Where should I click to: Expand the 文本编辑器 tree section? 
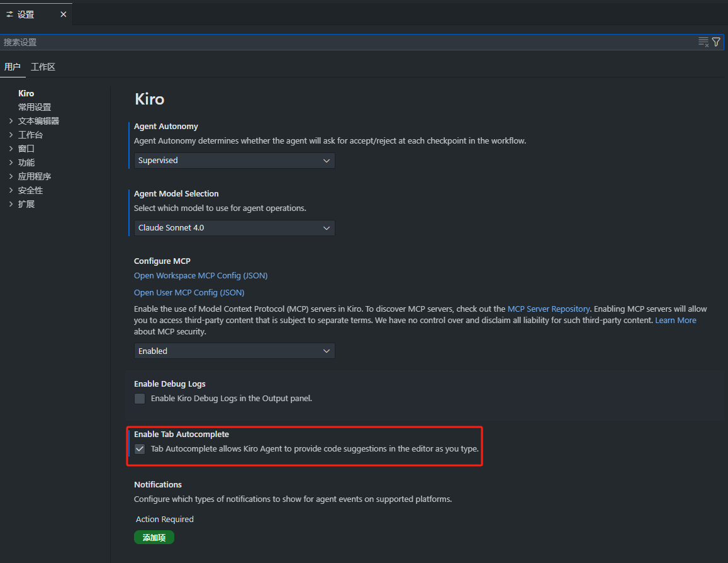click(11, 121)
